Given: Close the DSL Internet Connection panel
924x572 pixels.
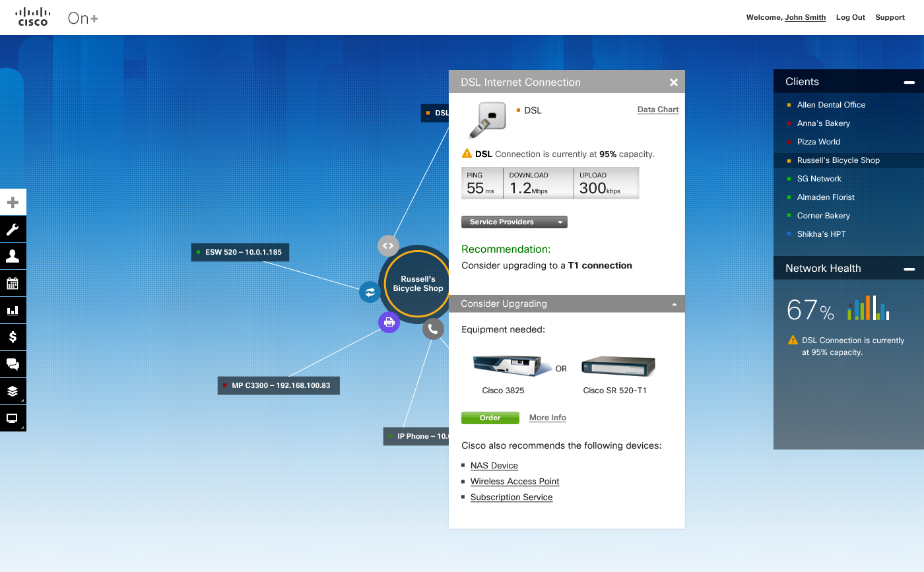Looking at the screenshot, I should click(x=674, y=82).
